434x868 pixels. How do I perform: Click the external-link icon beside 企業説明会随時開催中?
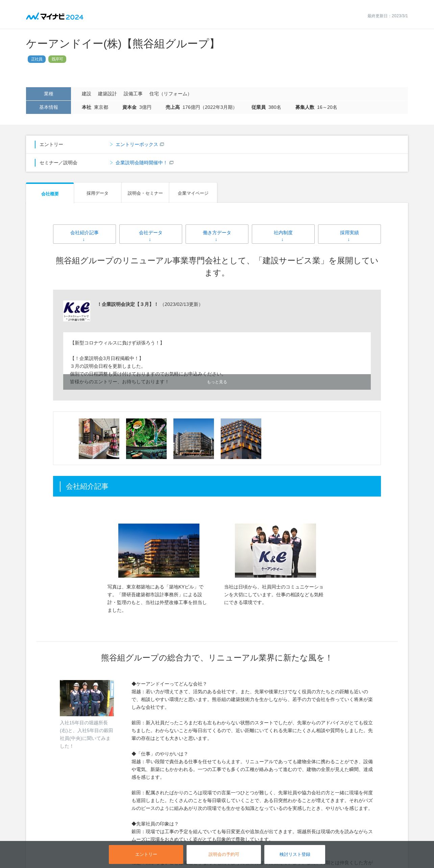point(171,163)
